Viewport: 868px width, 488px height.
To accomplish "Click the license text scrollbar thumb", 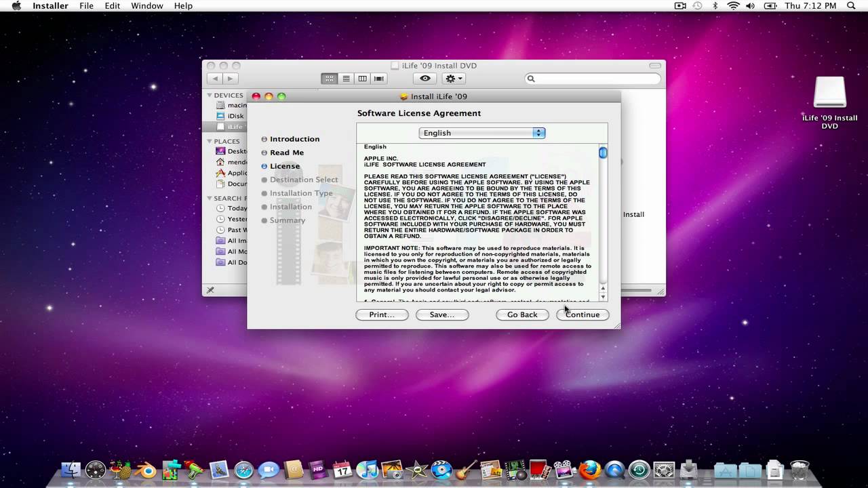I will (x=603, y=153).
